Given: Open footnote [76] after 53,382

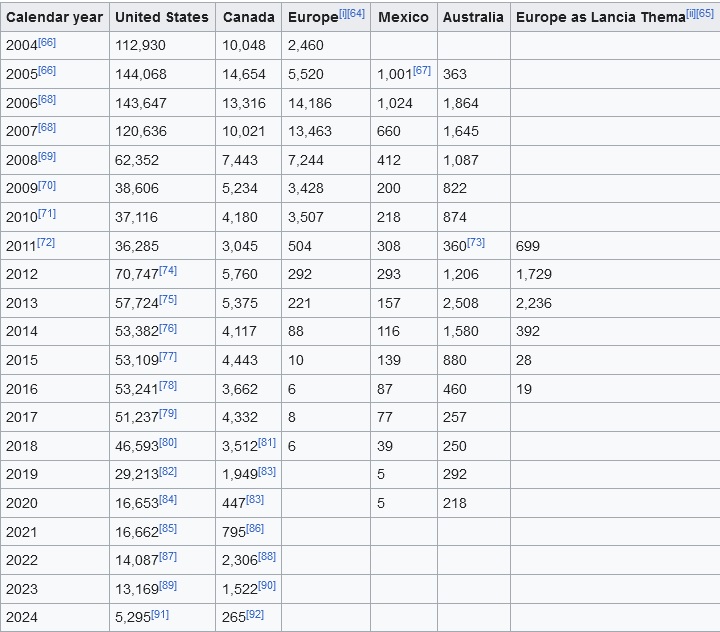Looking at the screenshot, I should click(168, 328).
